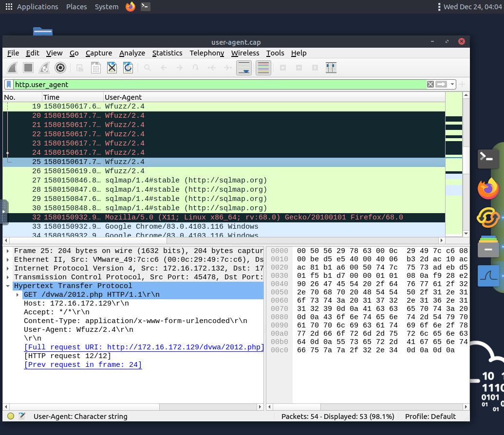The image size is (504, 435).
Task: Select the User-Agent: Wfuzz/2.4 detail line
Action: tap(78, 329)
